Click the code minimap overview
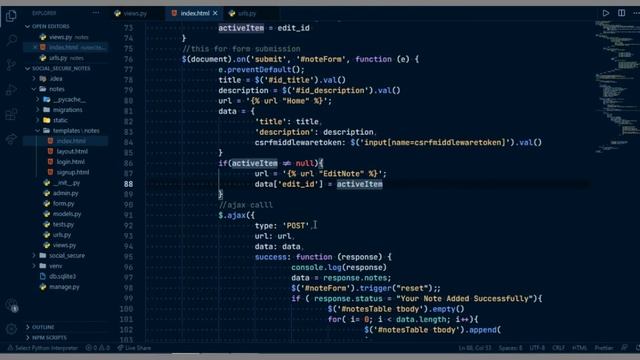This screenshot has height=360, width=640. click(617, 88)
